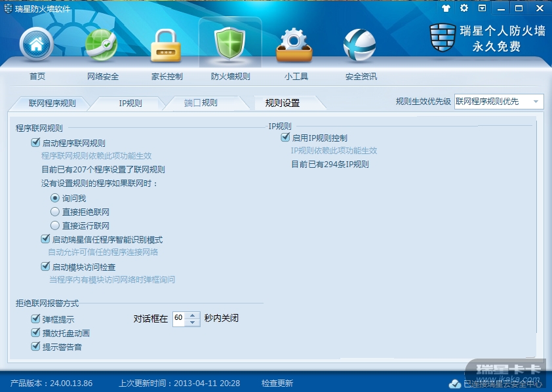552x392 pixels.
Task: Toggle the 弹框提示 checkbox
Action: [35, 319]
